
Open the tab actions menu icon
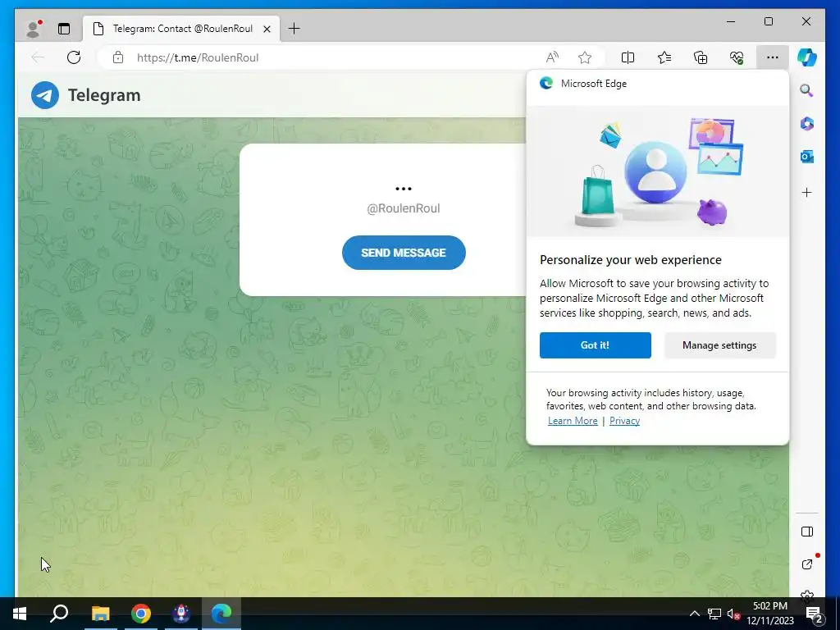coord(64,29)
